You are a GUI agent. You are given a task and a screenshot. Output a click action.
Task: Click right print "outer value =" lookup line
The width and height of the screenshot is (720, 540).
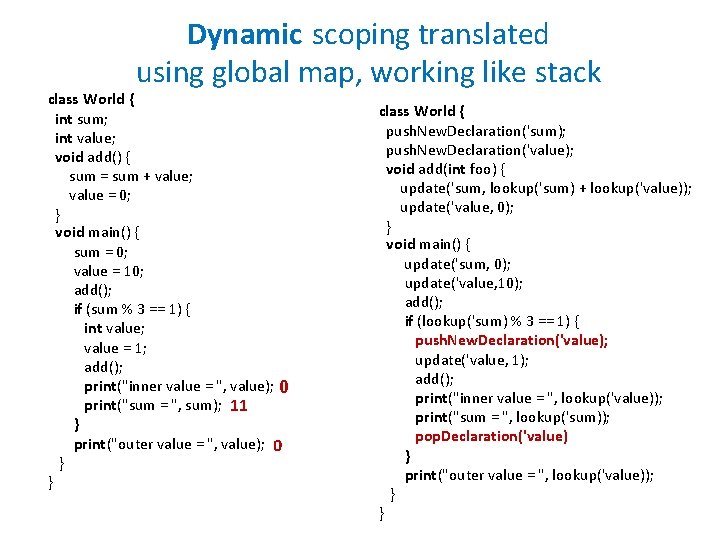pos(529,475)
